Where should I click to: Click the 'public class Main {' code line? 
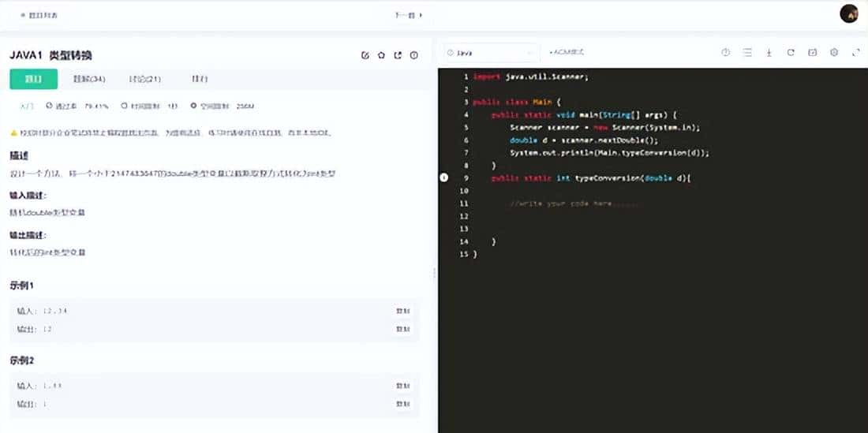(517, 102)
